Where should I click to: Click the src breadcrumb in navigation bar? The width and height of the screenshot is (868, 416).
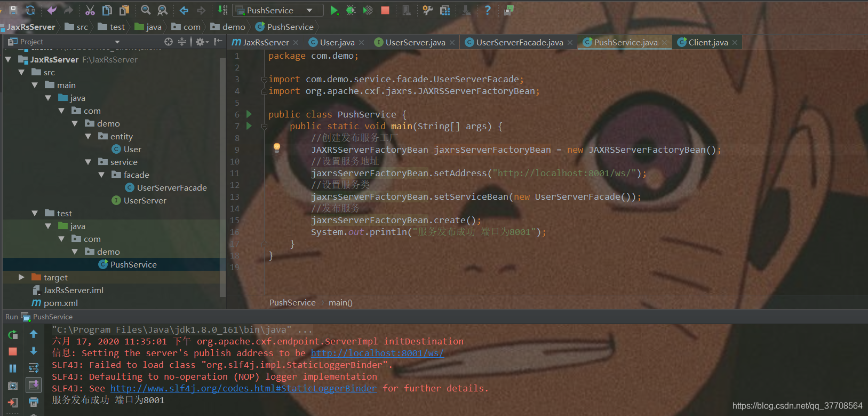(76, 27)
